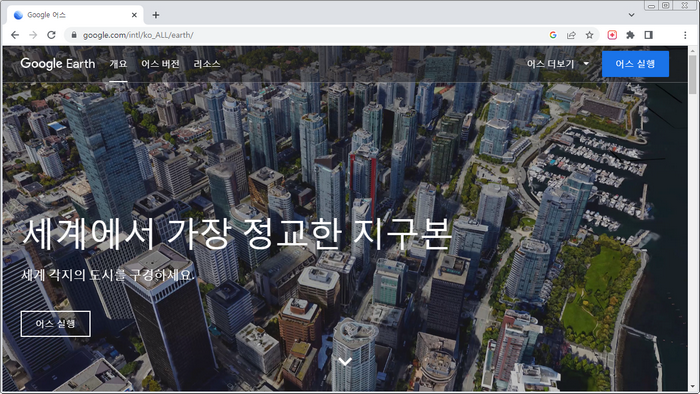The height and width of the screenshot is (394, 700).
Task: Click the Google Earth logo
Action: [x=58, y=63]
